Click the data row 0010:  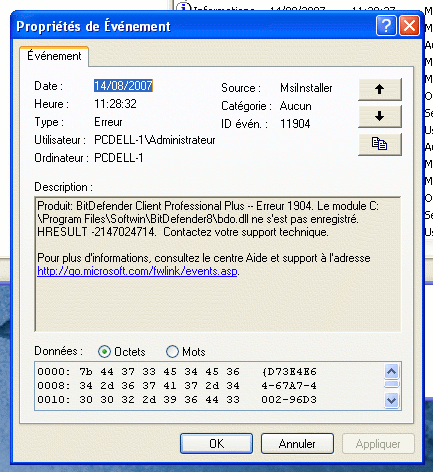coord(177,399)
